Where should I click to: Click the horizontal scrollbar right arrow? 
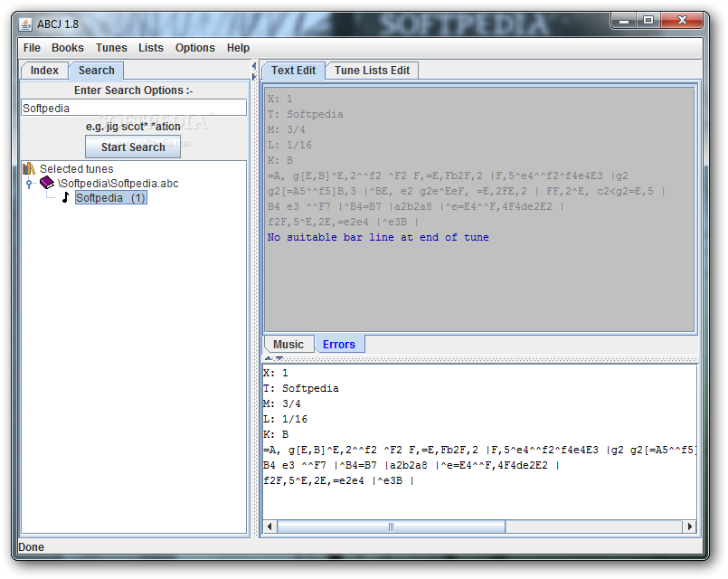coord(689,527)
